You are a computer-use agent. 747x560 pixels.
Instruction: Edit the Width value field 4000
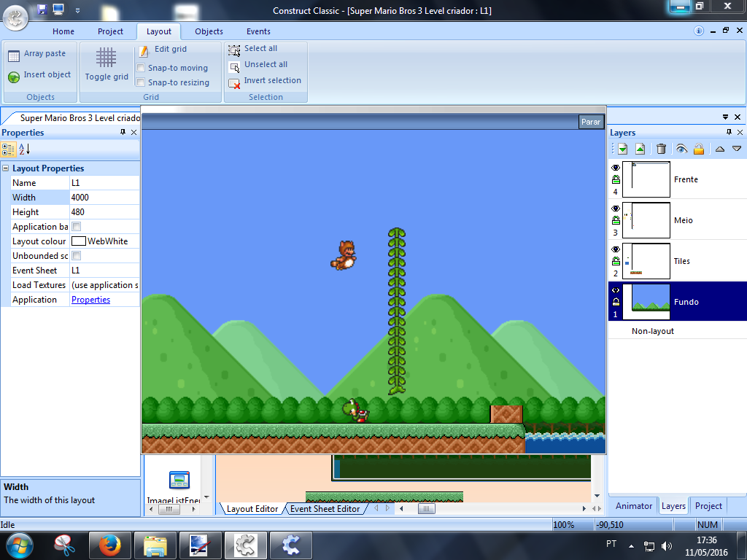coord(104,198)
